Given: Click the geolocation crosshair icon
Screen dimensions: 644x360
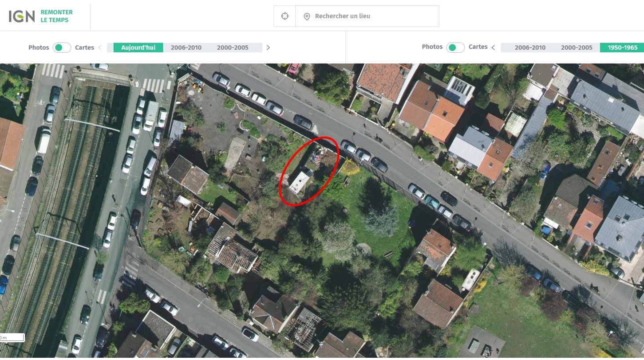Looking at the screenshot, I should click(x=285, y=16).
